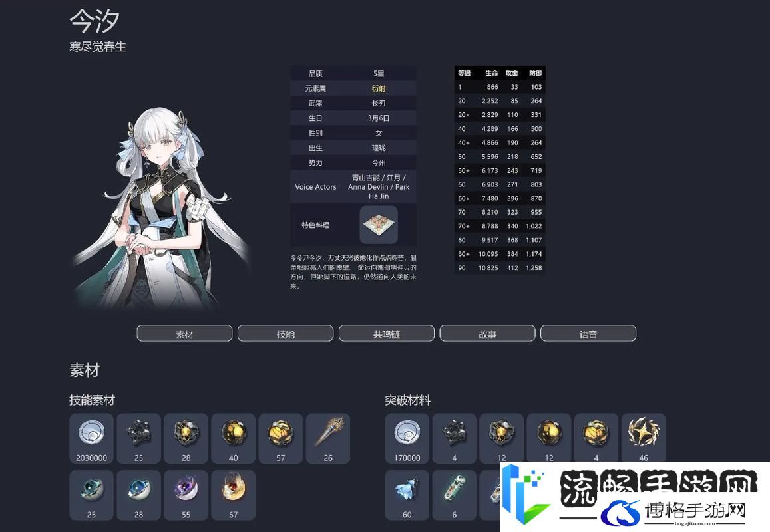Click the 866 HP value

coord(492,87)
